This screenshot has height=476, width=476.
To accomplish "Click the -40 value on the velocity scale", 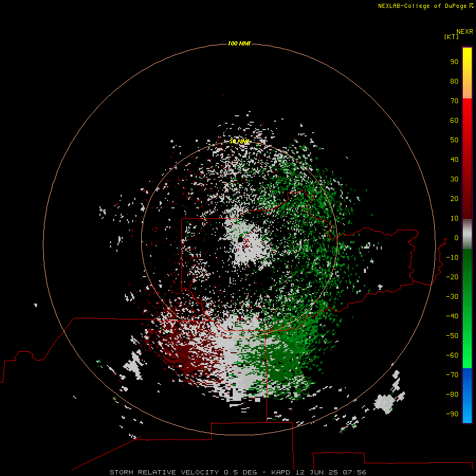I will [x=452, y=316].
